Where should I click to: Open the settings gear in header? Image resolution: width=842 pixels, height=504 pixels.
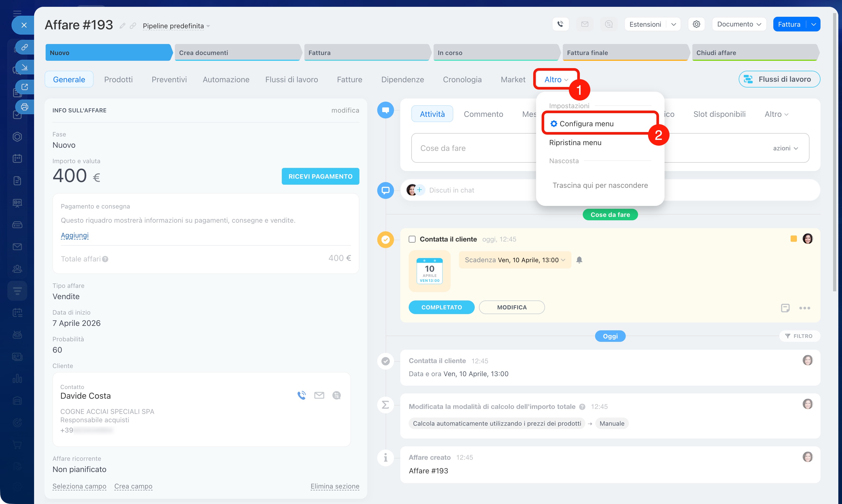pyautogui.click(x=696, y=24)
